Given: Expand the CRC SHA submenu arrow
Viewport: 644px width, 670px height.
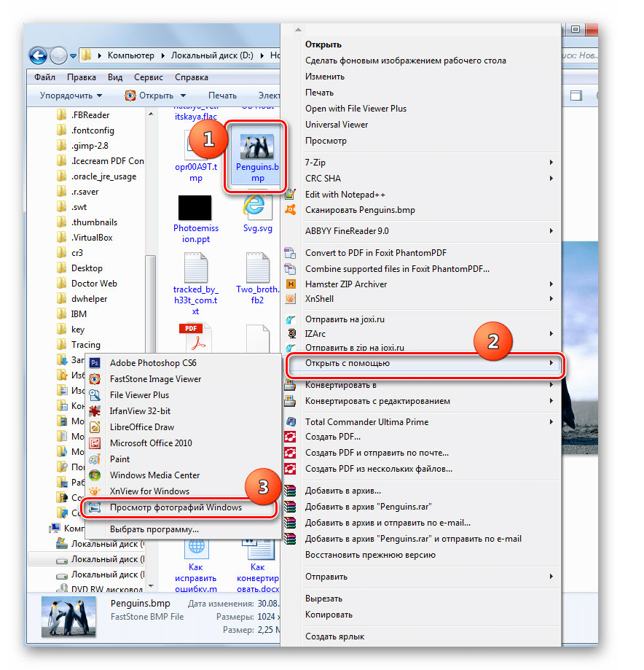Looking at the screenshot, I should pos(551,178).
